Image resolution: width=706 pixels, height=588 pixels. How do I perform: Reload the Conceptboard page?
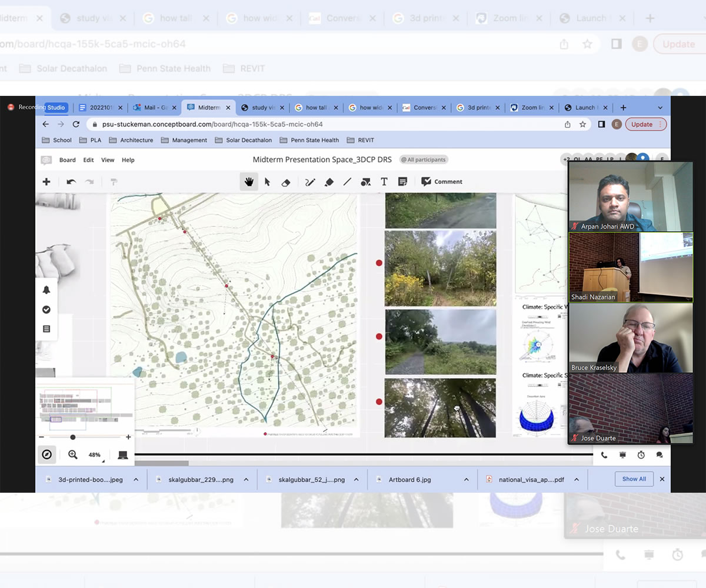(76, 124)
